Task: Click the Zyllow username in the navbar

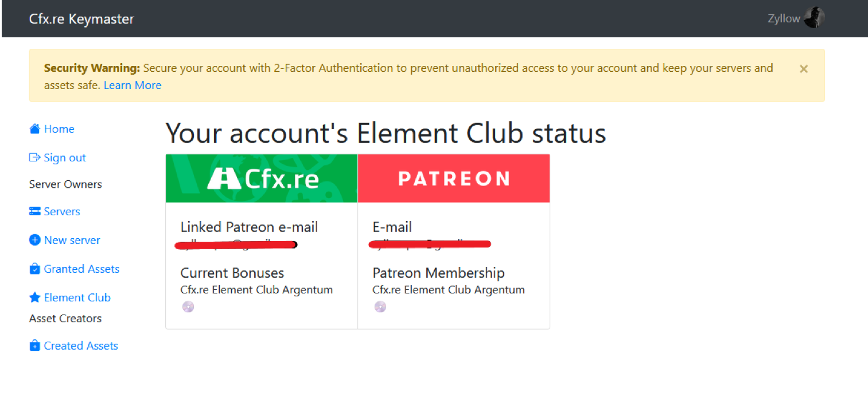Action: [x=784, y=18]
